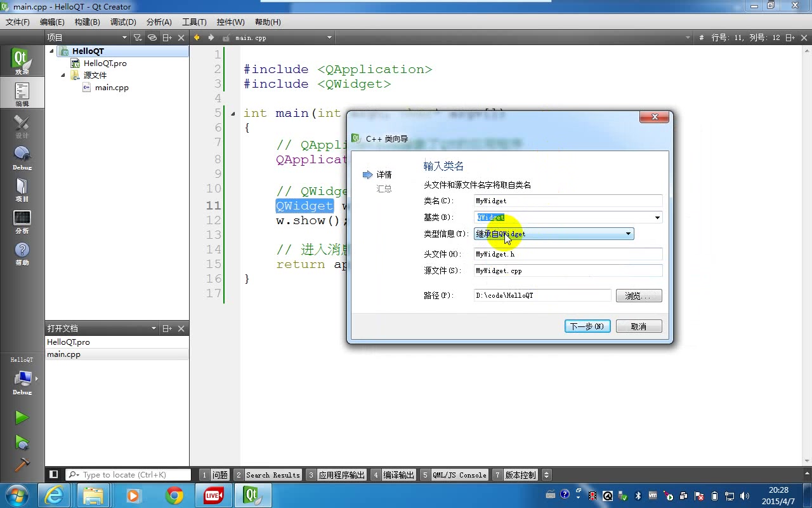This screenshot has width=812, height=508.
Task: Click the file lock icon beside main.cpp
Action: coord(226,37)
